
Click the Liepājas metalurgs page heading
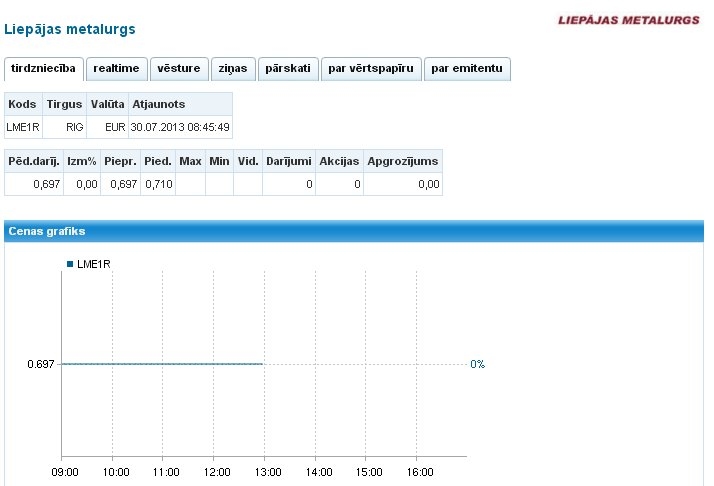pos(70,29)
